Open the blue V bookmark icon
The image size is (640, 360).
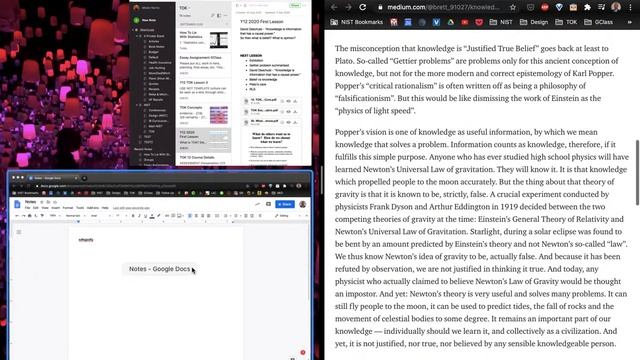(x=436, y=22)
